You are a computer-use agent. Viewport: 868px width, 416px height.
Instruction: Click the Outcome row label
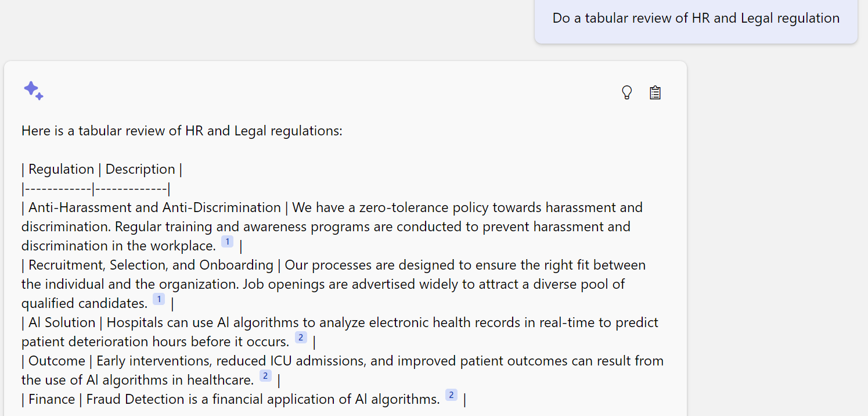tap(56, 360)
